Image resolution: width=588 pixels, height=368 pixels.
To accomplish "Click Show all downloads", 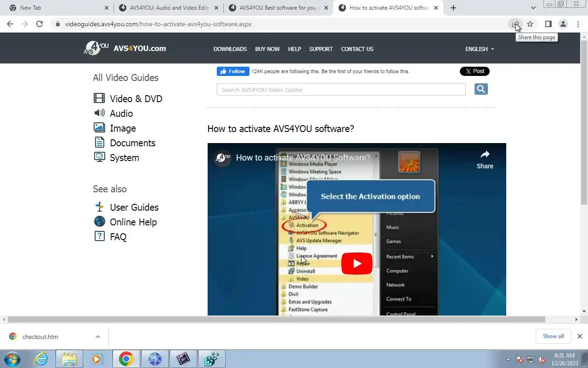I will pos(553,336).
